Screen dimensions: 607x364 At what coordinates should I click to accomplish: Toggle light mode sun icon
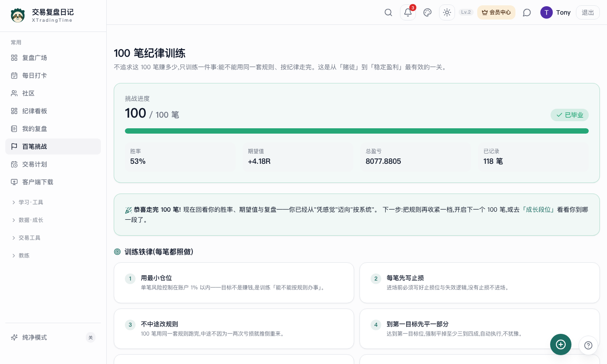tap(447, 12)
